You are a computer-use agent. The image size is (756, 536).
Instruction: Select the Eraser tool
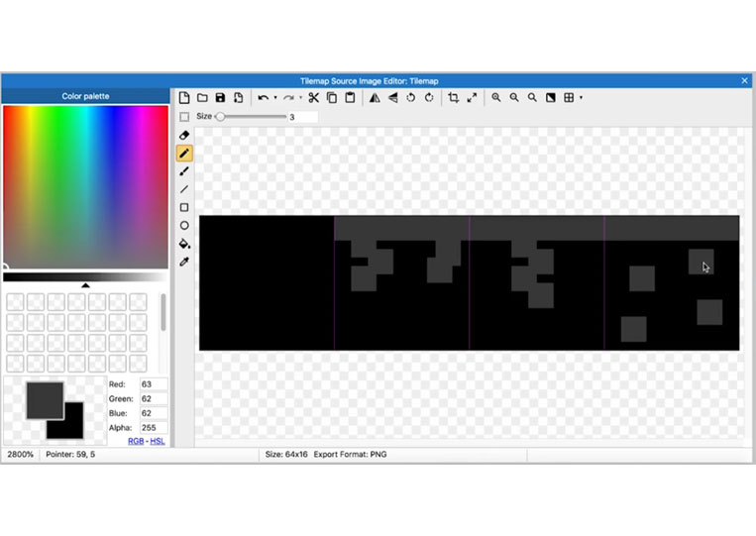coord(184,136)
